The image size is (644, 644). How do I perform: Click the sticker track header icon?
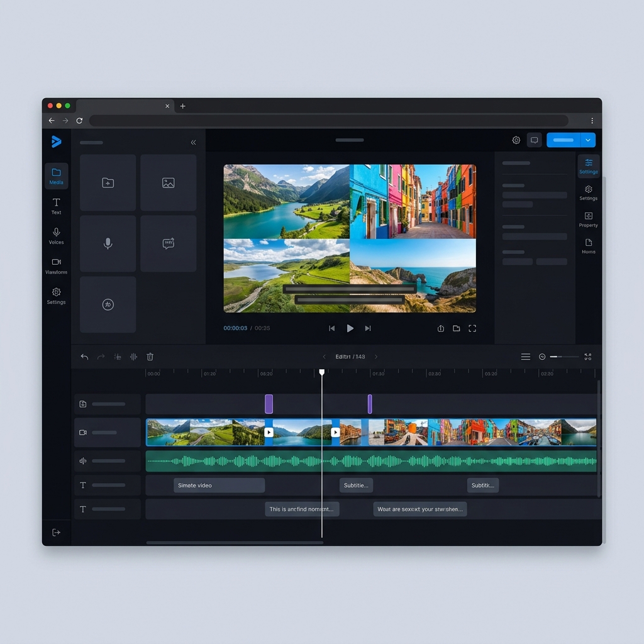point(83,404)
